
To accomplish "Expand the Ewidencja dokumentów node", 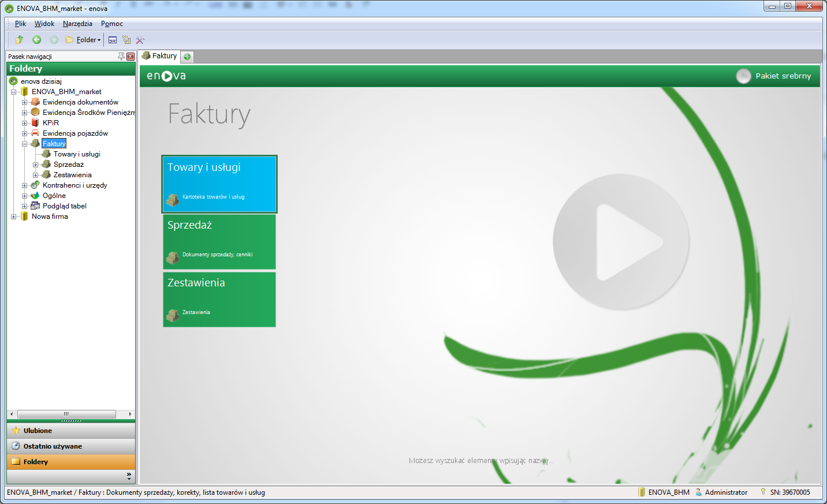I will pos(24,102).
